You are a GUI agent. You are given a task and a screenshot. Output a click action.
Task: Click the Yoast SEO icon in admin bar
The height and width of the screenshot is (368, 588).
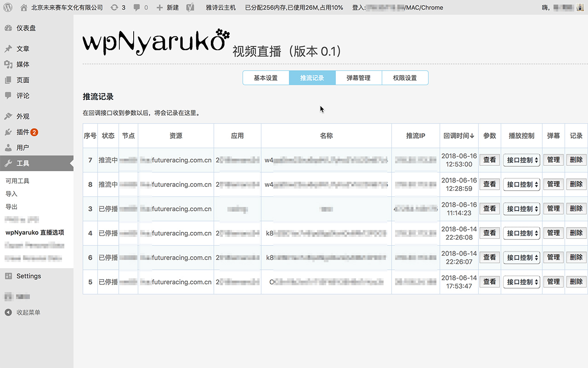pos(190,7)
